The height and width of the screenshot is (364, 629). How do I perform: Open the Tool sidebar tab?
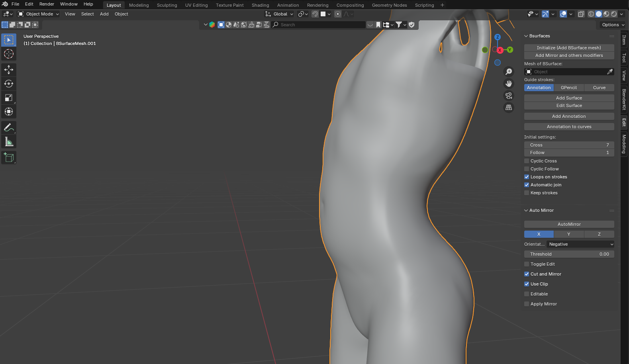pos(624,58)
